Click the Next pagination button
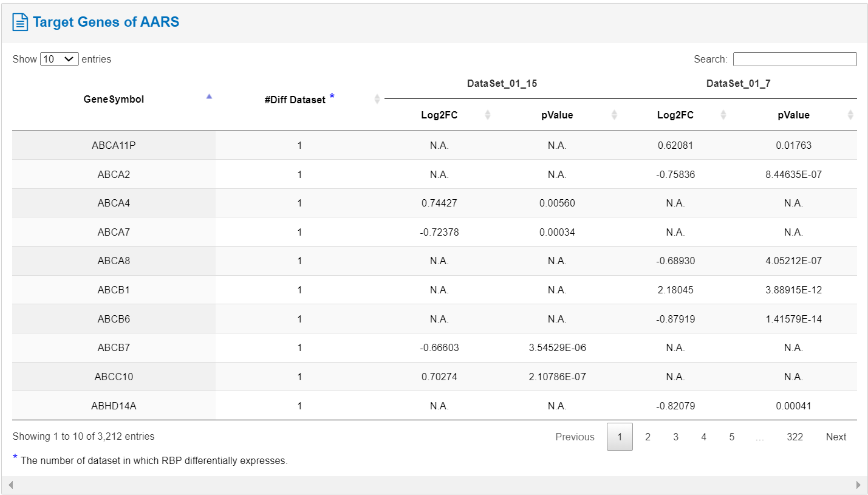This screenshot has height=495, width=868. 836,437
